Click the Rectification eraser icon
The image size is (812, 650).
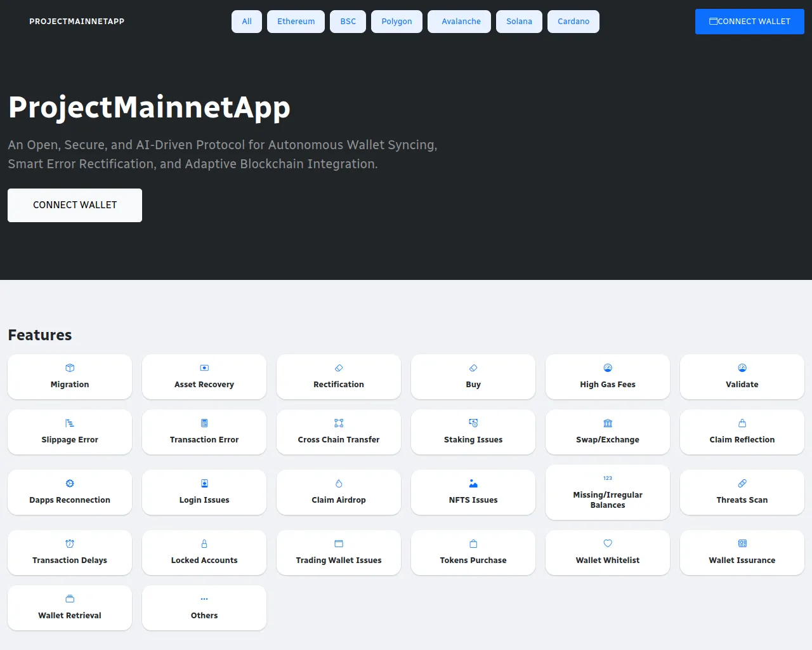point(339,368)
